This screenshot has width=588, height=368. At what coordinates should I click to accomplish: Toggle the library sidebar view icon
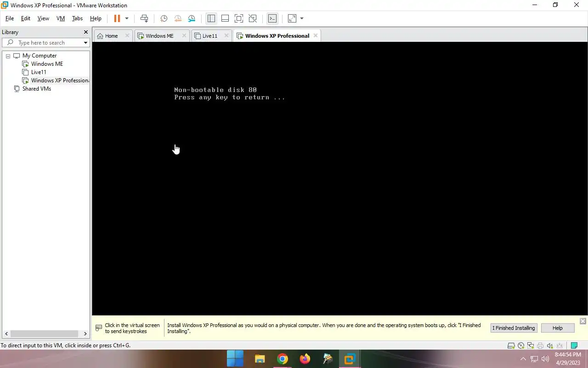click(211, 18)
